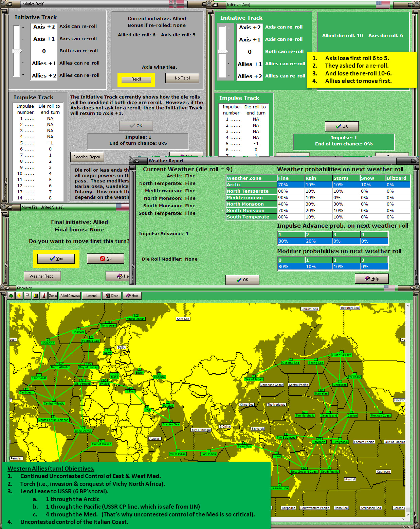Viewport: 420px width, 529px height.
Task: Click the Coral sea area label on map
Action: (277, 456)
